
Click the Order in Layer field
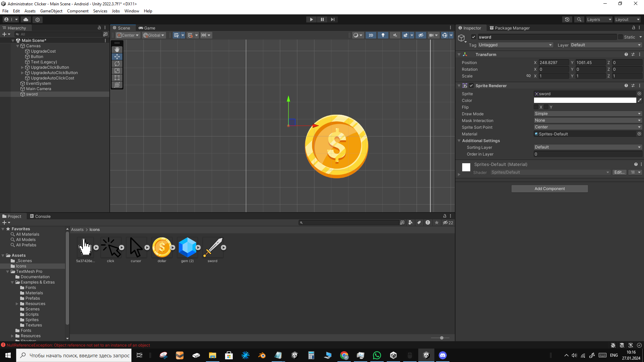[x=588, y=154]
